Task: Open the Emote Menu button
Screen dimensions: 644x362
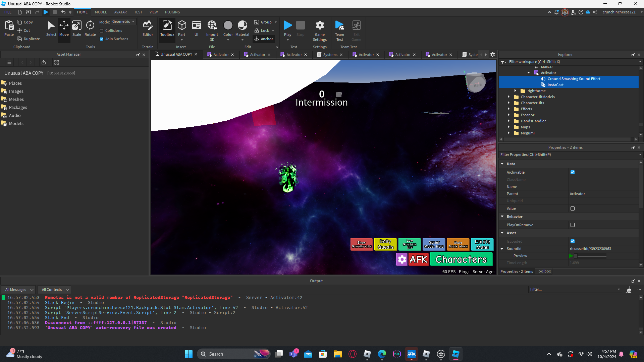Action: coord(482,244)
